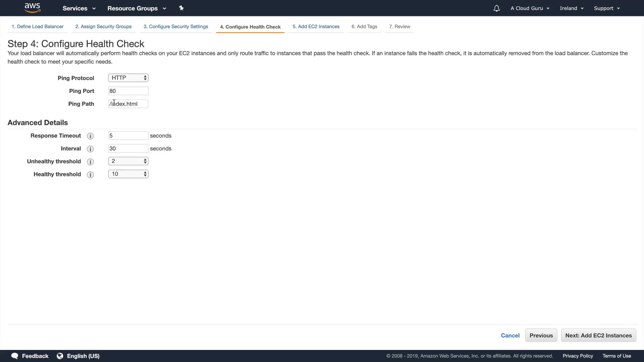The height and width of the screenshot is (362, 644).
Task: Click the AWS logo home icon
Action: (33, 8)
